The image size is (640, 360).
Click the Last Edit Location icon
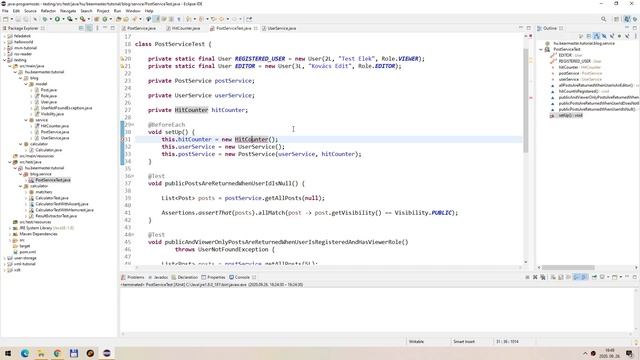pos(213,19)
